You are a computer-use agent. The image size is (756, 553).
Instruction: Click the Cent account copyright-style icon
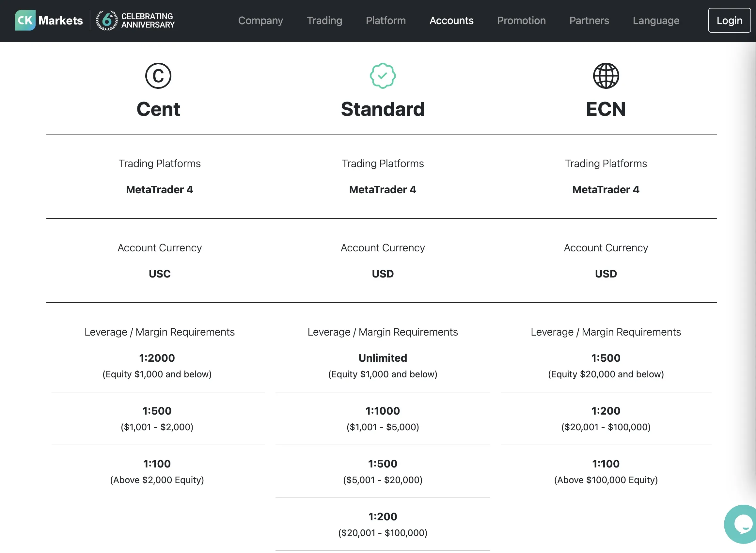click(x=158, y=76)
